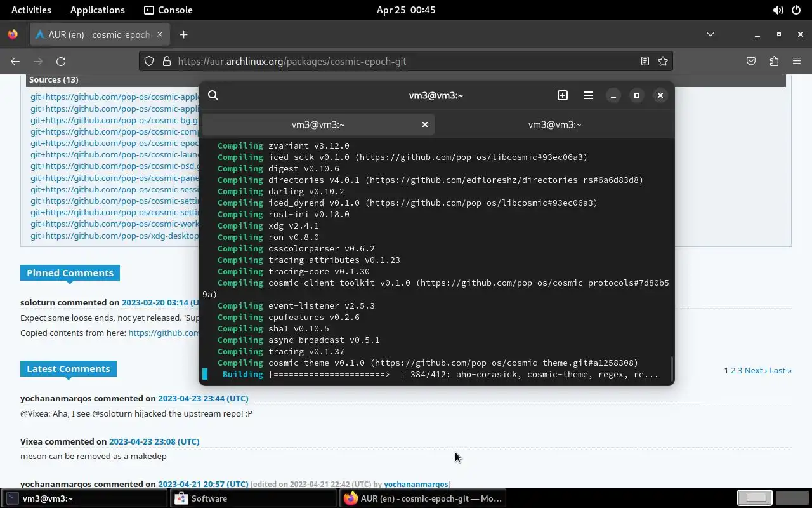Open the Console app menu in top bar
The image size is (812, 508).
(x=168, y=10)
